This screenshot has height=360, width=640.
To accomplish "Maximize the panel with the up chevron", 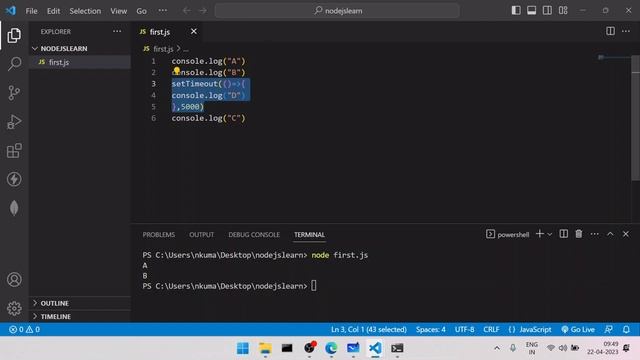I will [x=610, y=234].
